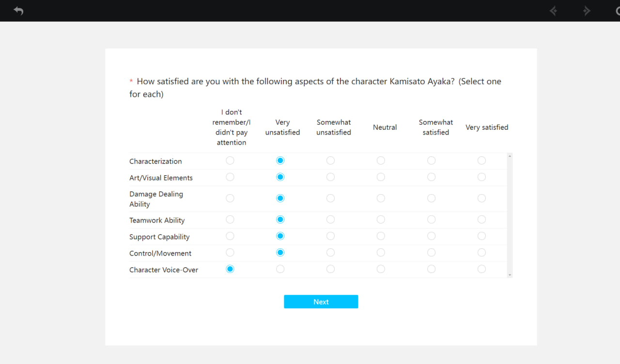
Task: Rate Control/Movement as Very satisfied
Action: click(481, 253)
